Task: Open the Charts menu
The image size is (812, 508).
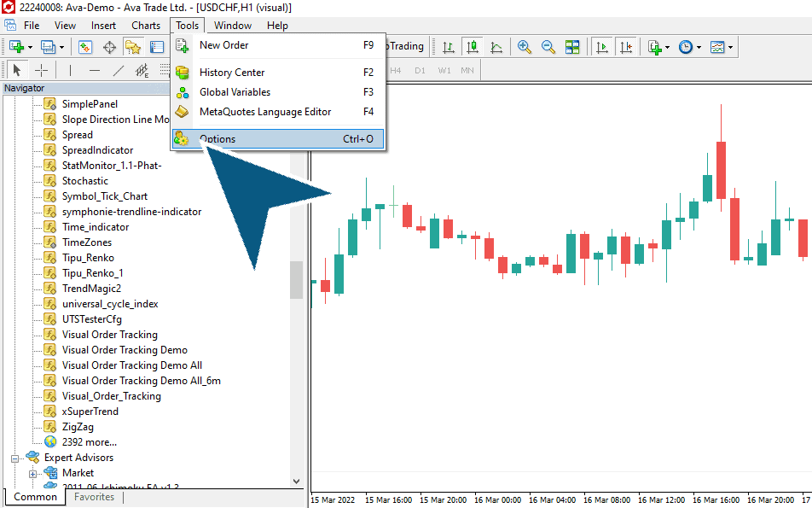Action: point(146,26)
